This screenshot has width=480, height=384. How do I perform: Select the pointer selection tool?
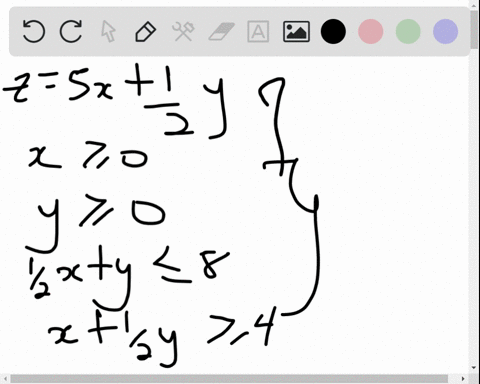point(108,31)
